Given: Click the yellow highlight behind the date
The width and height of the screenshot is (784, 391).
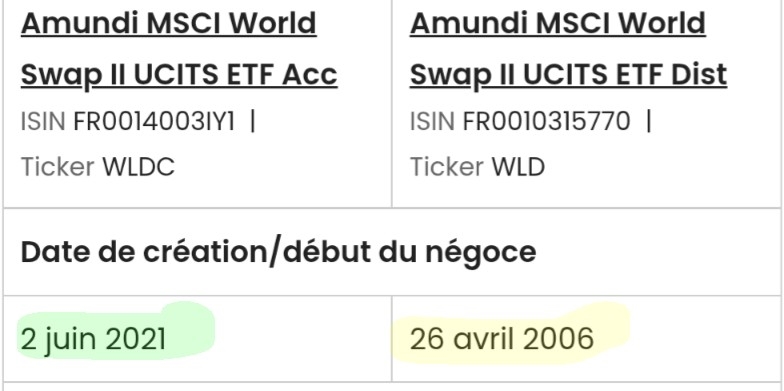Looking at the screenshot, I should 510,332.
